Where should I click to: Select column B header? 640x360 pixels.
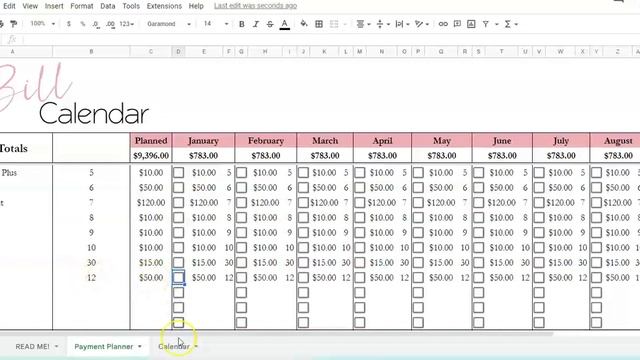pyautogui.click(x=91, y=51)
